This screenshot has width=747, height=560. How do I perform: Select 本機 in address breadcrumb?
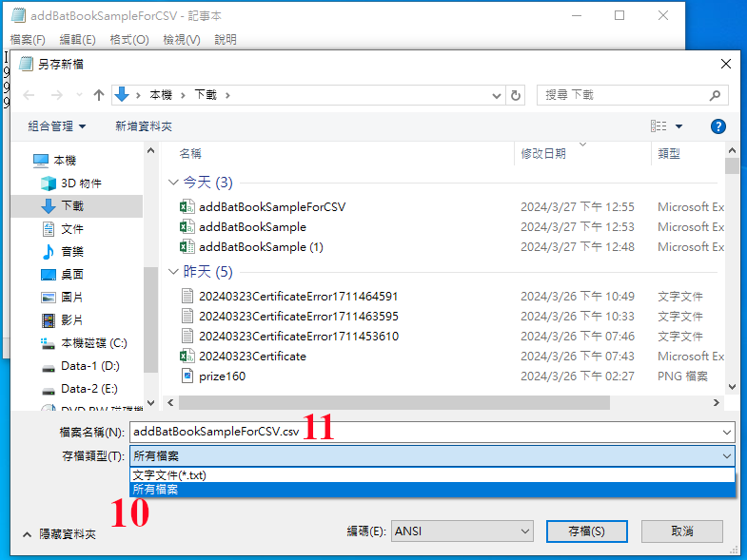[161, 95]
